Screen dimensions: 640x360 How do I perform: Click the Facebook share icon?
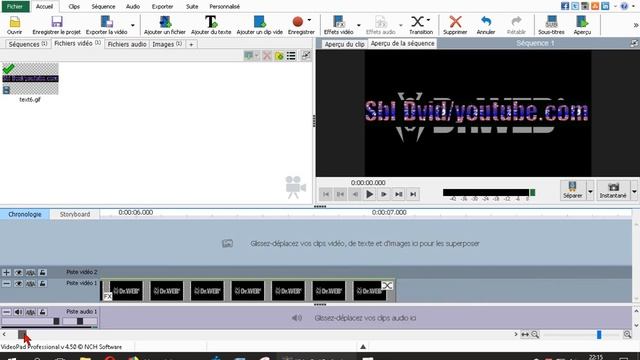565,6
